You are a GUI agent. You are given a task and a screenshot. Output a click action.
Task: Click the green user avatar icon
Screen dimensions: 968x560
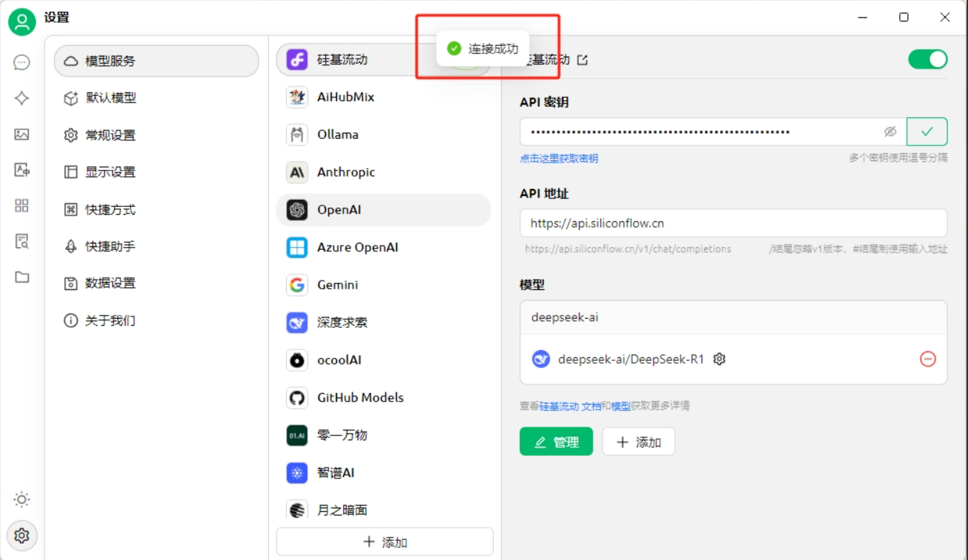pos(21,21)
